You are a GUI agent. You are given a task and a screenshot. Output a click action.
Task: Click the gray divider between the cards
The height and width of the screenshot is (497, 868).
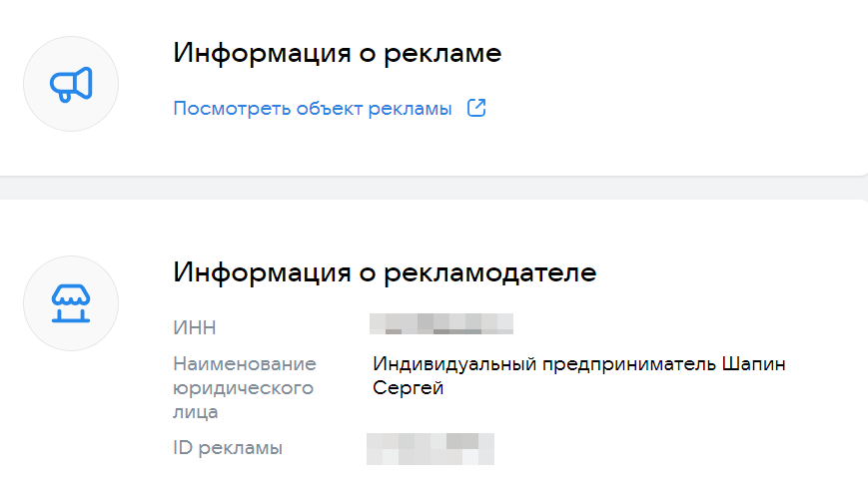coord(434,188)
